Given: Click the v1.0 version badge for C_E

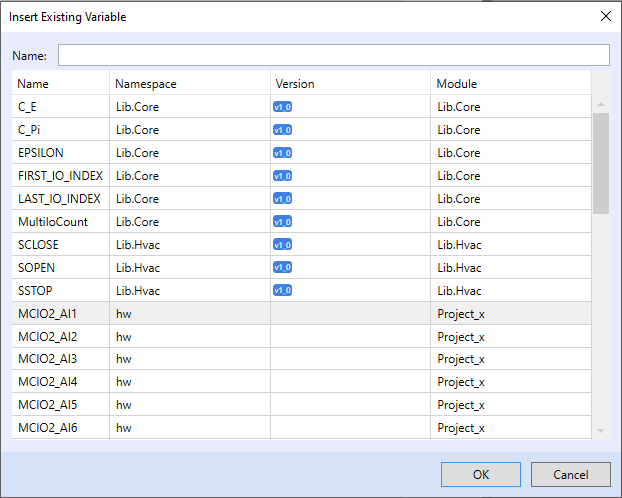Looking at the screenshot, I should pos(282,106).
